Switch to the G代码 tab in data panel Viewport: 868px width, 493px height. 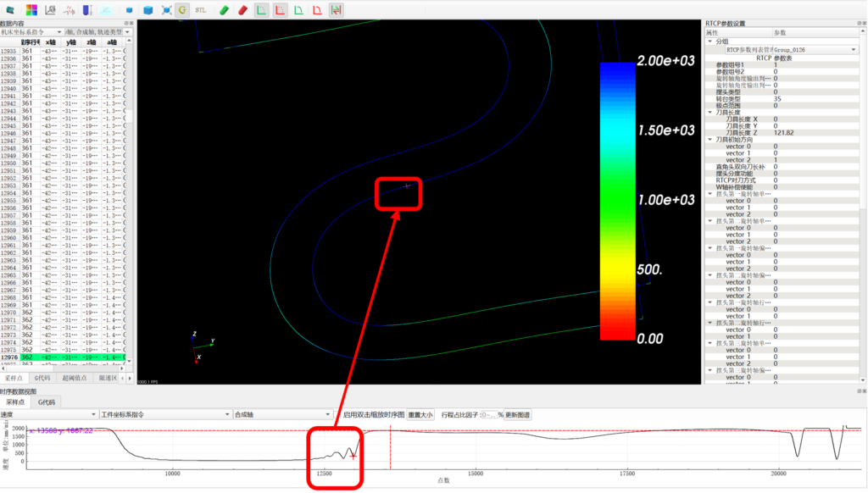[x=42, y=379]
